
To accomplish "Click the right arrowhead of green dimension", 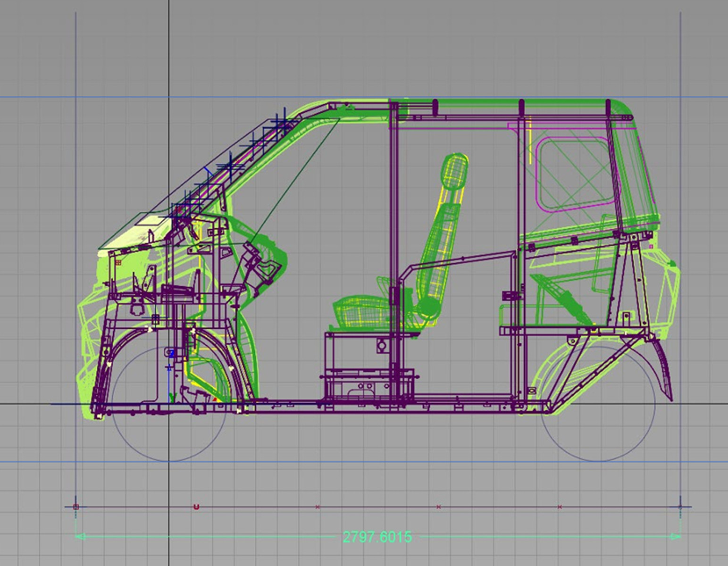I will pos(676,537).
